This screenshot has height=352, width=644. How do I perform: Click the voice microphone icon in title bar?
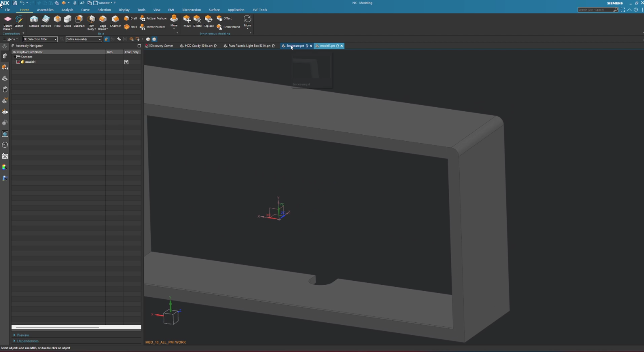pyautogui.click(x=74, y=3)
